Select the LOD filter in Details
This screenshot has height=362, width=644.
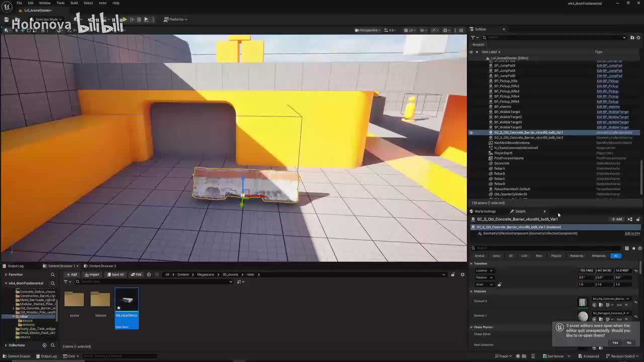pos(524,256)
